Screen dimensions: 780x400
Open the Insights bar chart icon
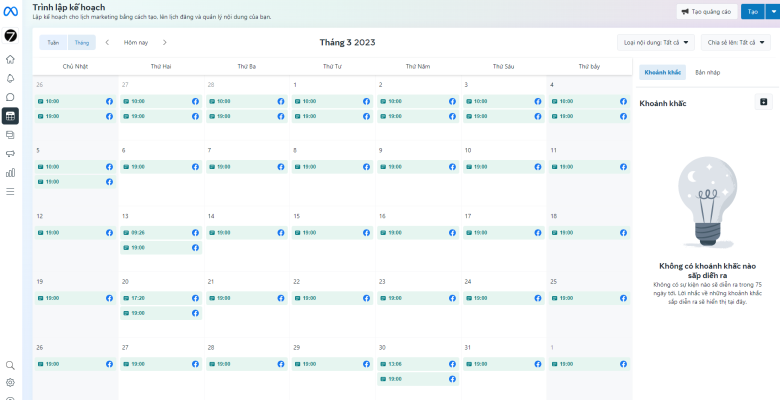[x=10, y=172]
